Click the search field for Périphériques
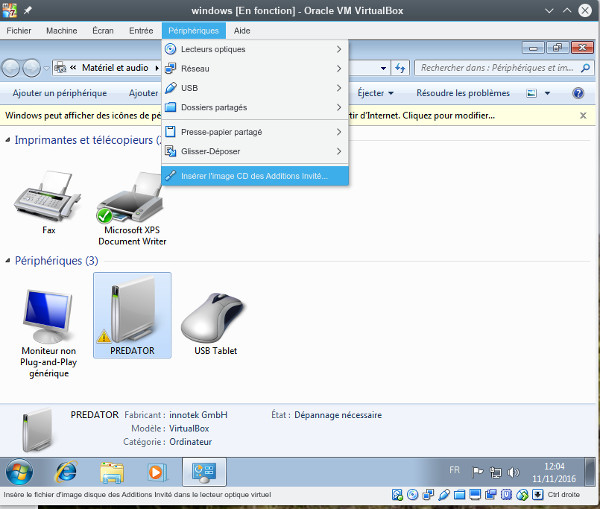This screenshot has height=509, width=600. 495,68
